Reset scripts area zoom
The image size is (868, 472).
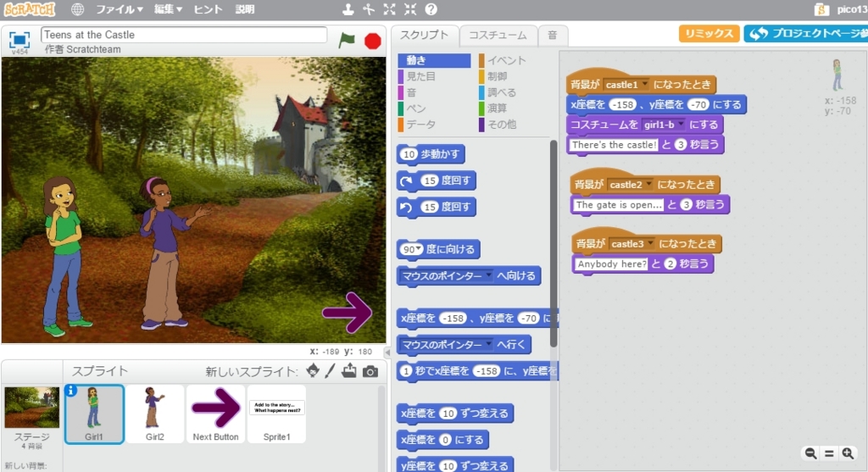point(829,453)
